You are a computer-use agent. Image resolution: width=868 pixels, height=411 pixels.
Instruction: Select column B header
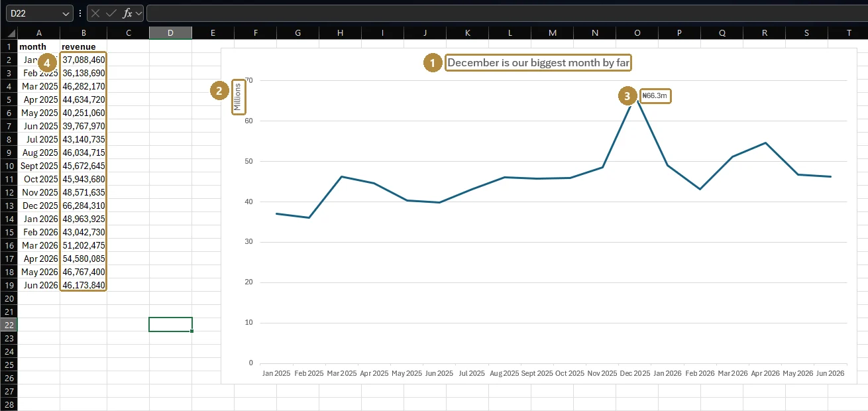point(83,33)
